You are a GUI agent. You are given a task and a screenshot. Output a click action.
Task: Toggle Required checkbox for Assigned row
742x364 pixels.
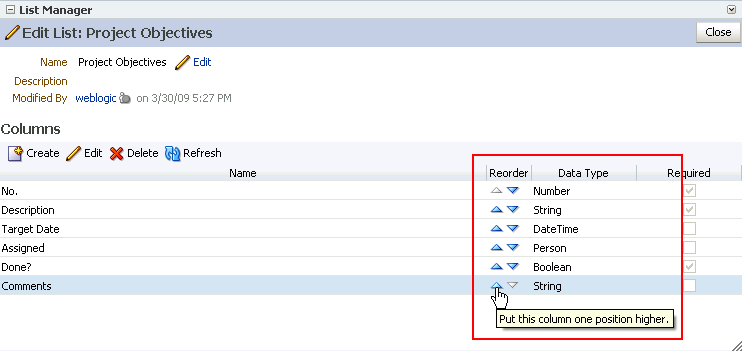tap(689, 248)
